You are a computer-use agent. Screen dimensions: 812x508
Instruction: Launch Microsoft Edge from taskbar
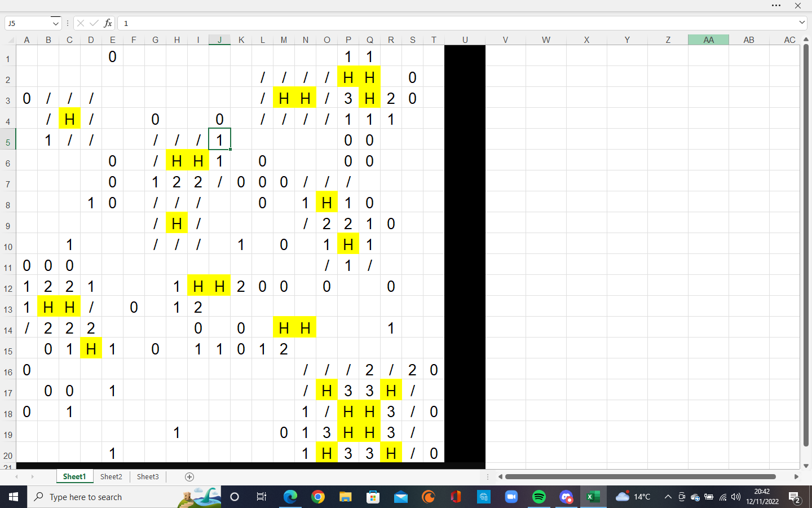pos(290,497)
